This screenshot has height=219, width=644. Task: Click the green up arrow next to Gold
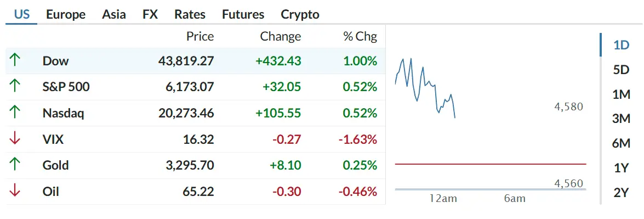coord(15,165)
